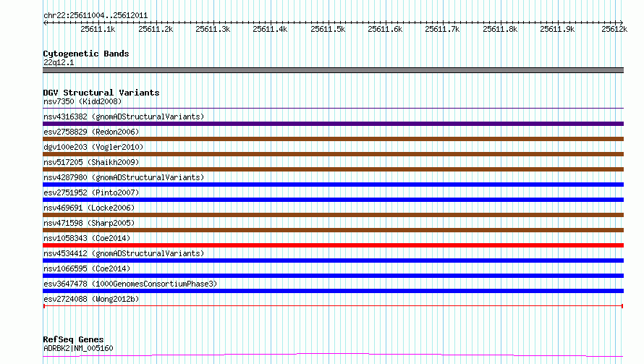Open the DGV Structural Variants track heading
The image size is (644, 364).
(x=101, y=93)
